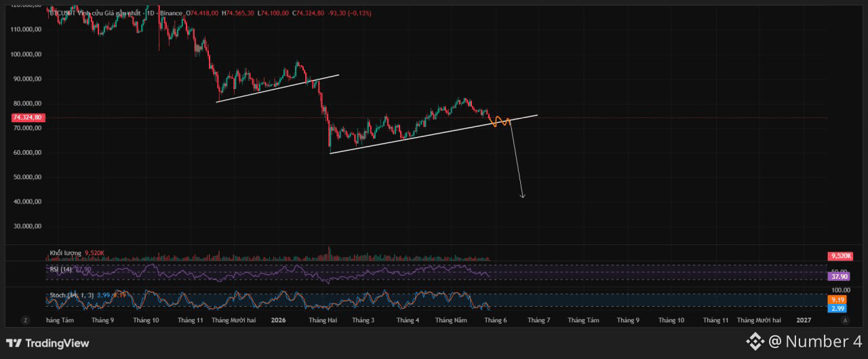Click the 70.000,00 price axis level
The height and width of the screenshot is (359, 868).
(x=27, y=128)
